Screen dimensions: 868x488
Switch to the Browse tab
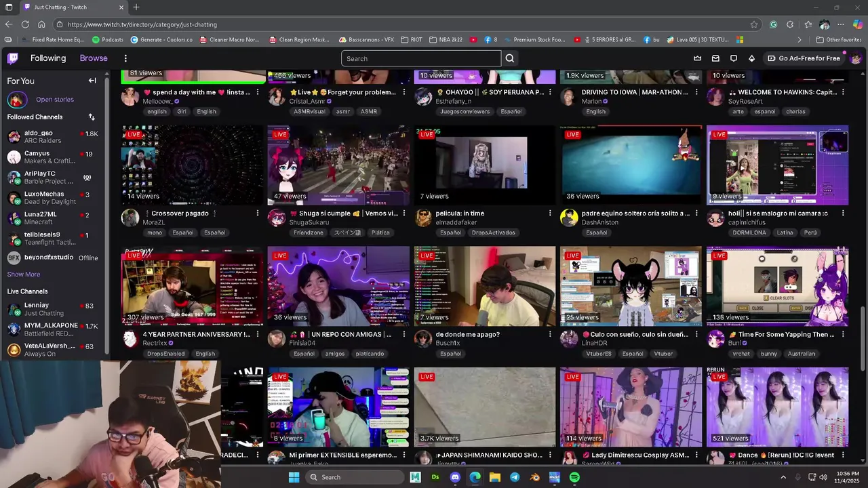click(94, 58)
